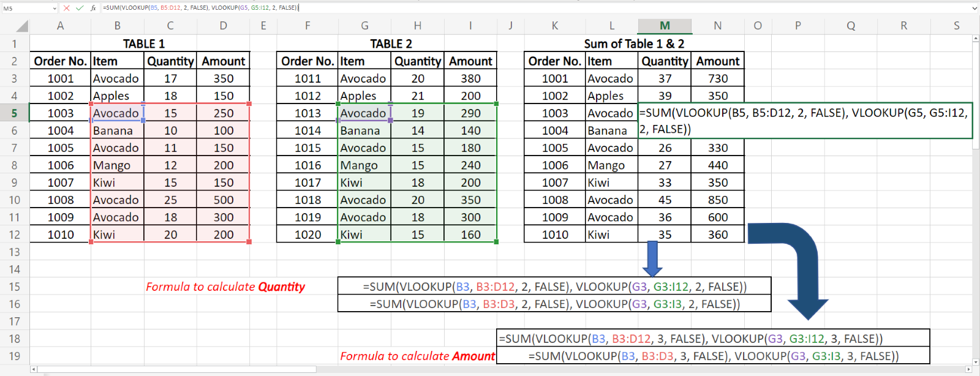This screenshot has width=980, height=376.
Task: Expand the formula bar with the chevron
Action: coord(974,8)
